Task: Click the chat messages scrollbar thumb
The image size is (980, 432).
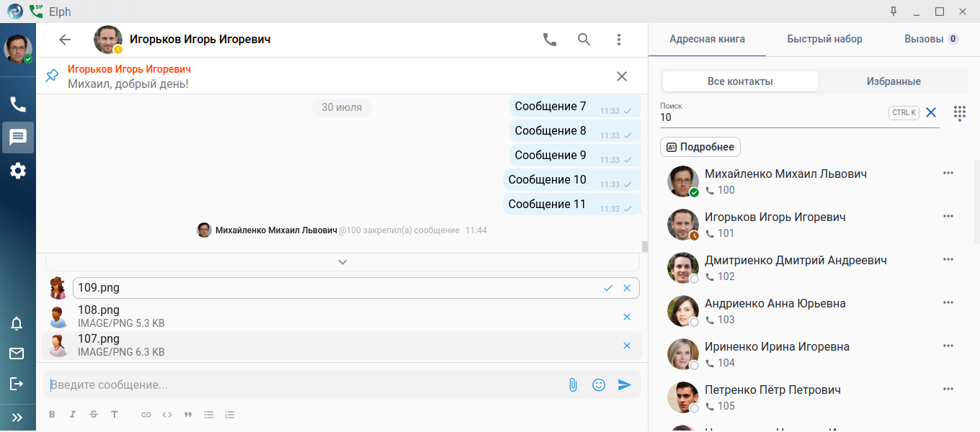Action: 645,246
